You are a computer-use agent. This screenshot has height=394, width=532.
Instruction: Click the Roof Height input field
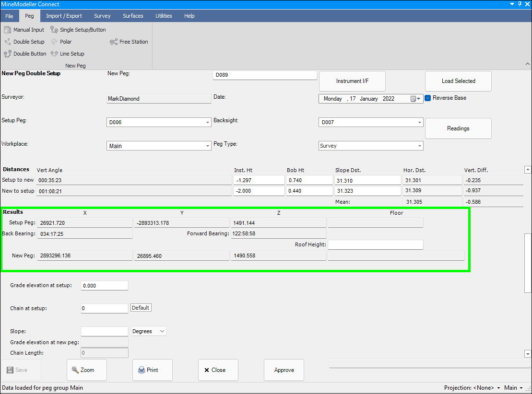pos(375,245)
